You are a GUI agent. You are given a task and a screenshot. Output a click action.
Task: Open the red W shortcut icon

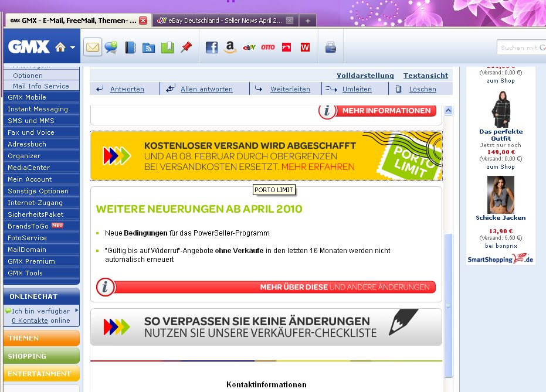305,47
